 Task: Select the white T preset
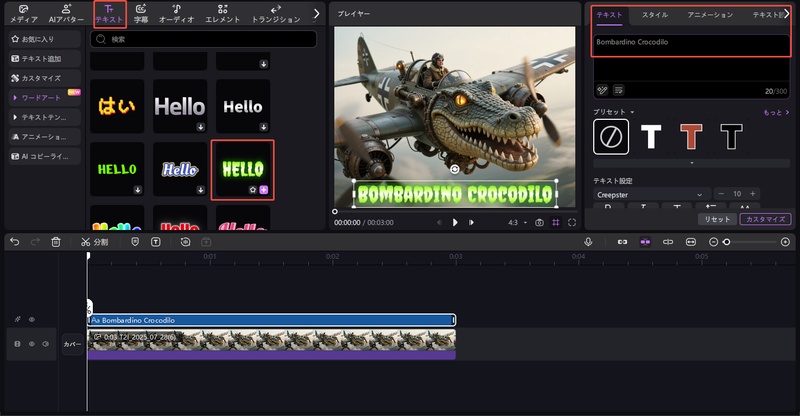pyautogui.click(x=651, y=137)
